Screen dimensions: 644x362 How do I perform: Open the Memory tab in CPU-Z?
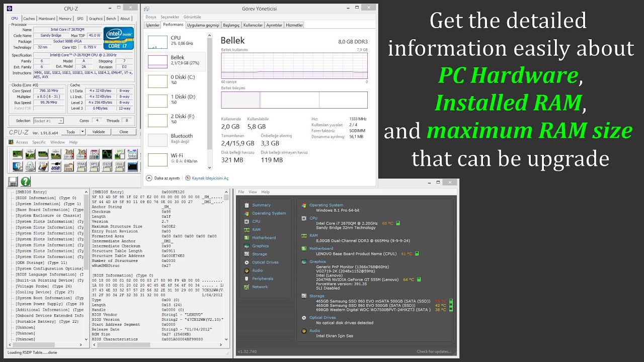pyautogui.click(x=65, y=19)
